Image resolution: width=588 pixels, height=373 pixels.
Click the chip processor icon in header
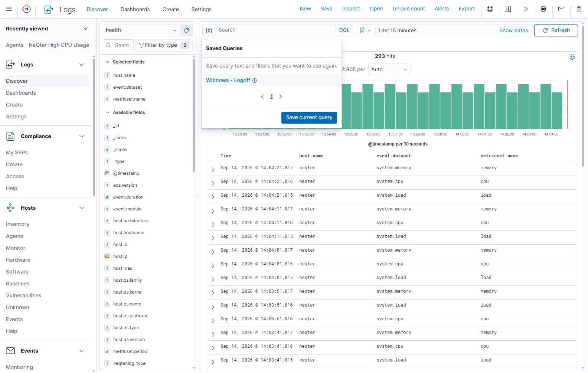coord(543,9)
